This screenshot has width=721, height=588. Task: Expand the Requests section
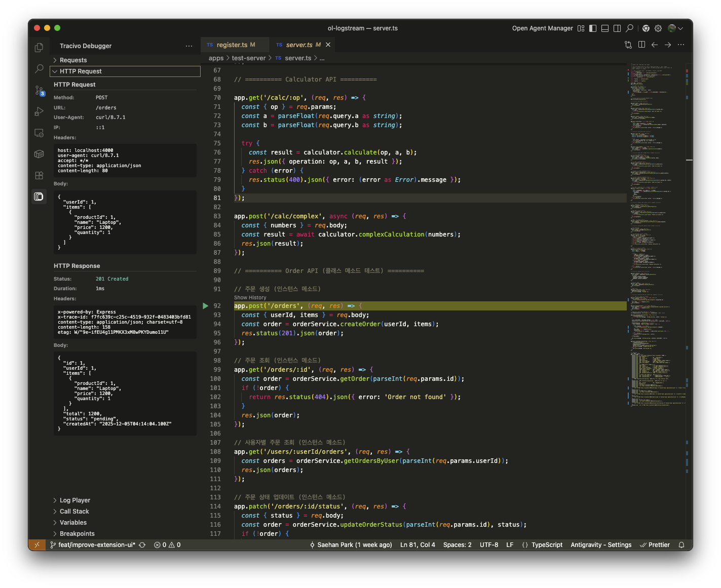73,60
